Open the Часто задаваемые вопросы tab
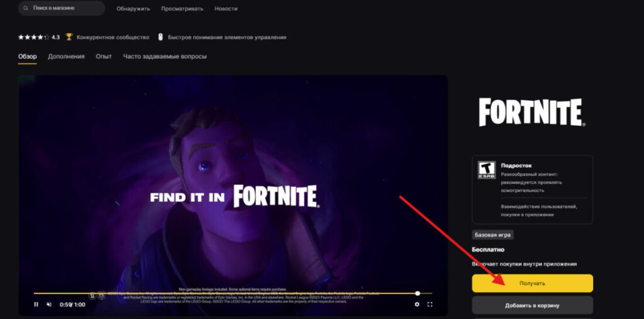The height and width of the screenshot is (319, 644). point(165,57)
